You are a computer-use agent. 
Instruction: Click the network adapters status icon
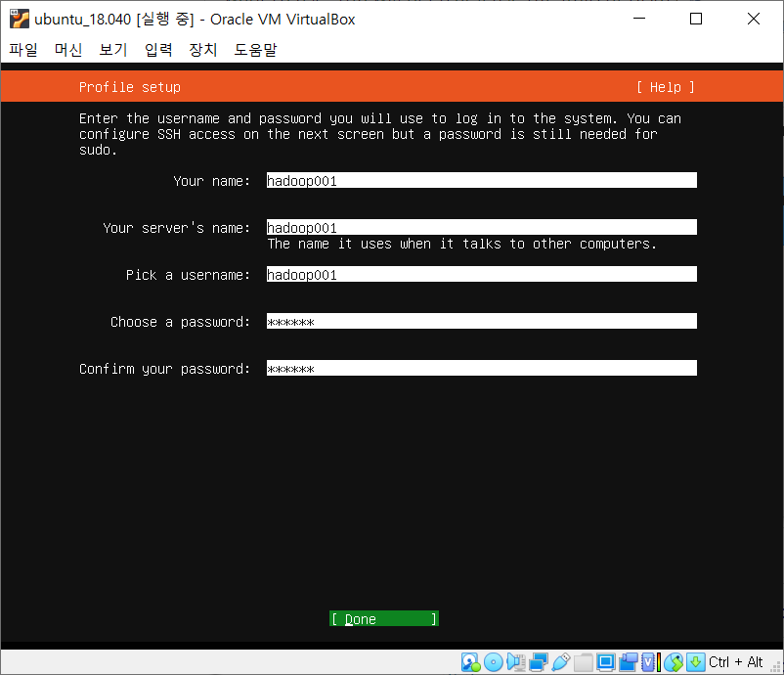coord(538,662)
